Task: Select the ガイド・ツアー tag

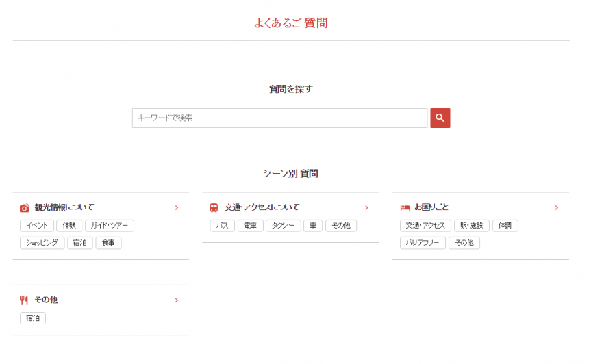Action: [110, 226]
